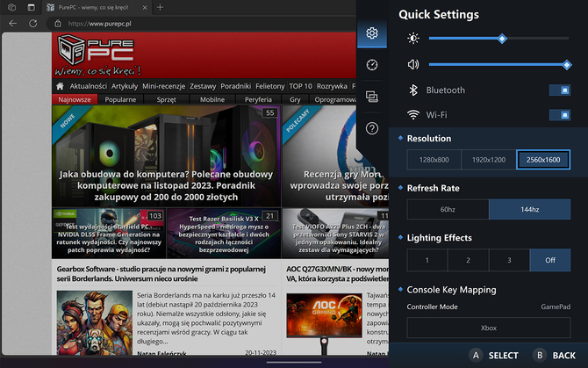This screenshot has height=368, width=588.
Task: Set refresh rate to 144hz
Action: (530, 209)
